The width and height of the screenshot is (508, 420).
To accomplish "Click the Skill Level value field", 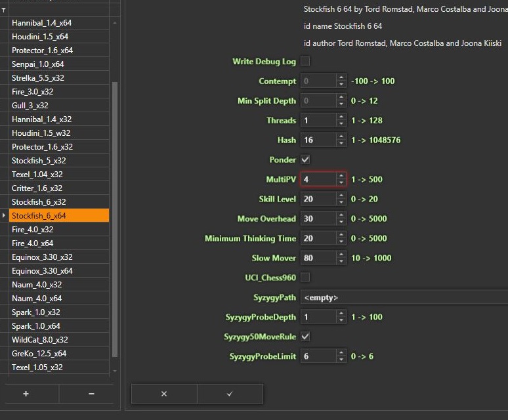I will tap(319, 199).
